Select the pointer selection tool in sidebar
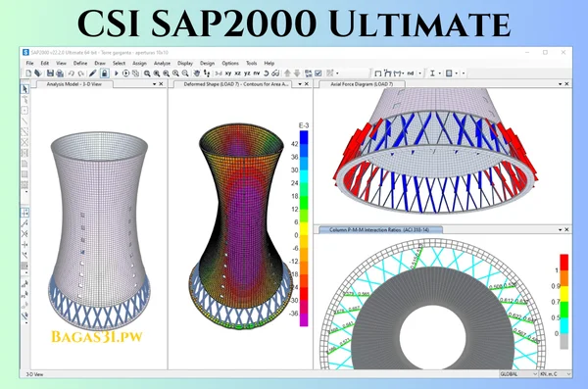This screenshot has width=588, height=389. click(x=24, y=89)
